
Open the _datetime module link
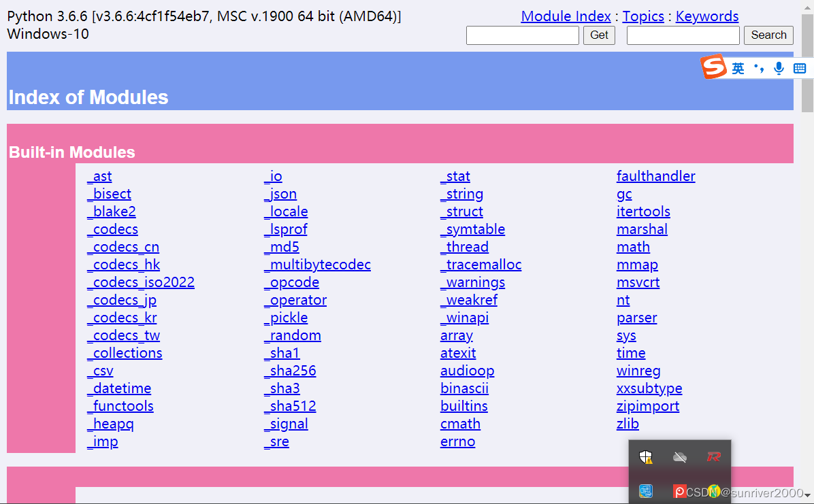point(119,388)
